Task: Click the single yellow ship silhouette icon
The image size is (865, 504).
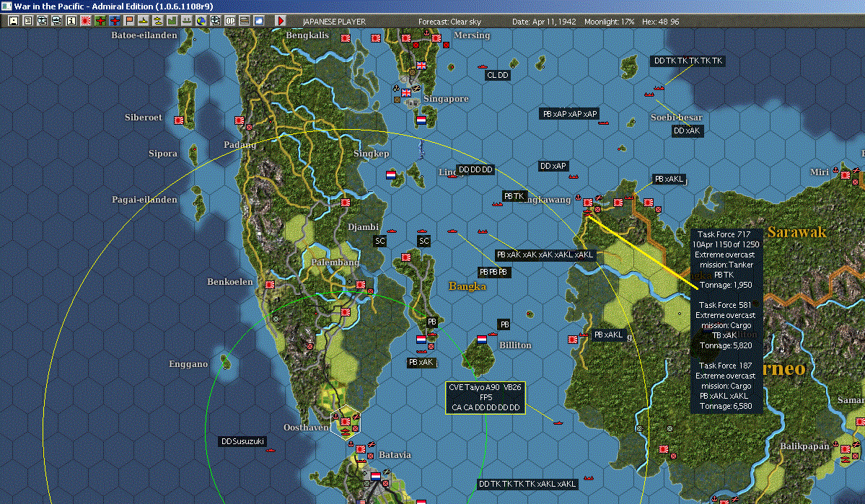Action: click(144, 21)
